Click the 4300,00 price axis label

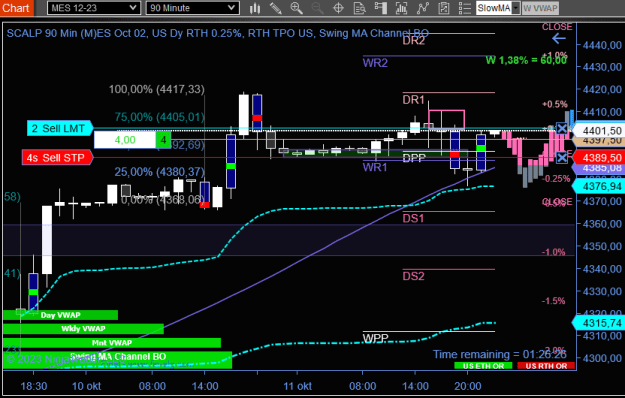(602, 358)
